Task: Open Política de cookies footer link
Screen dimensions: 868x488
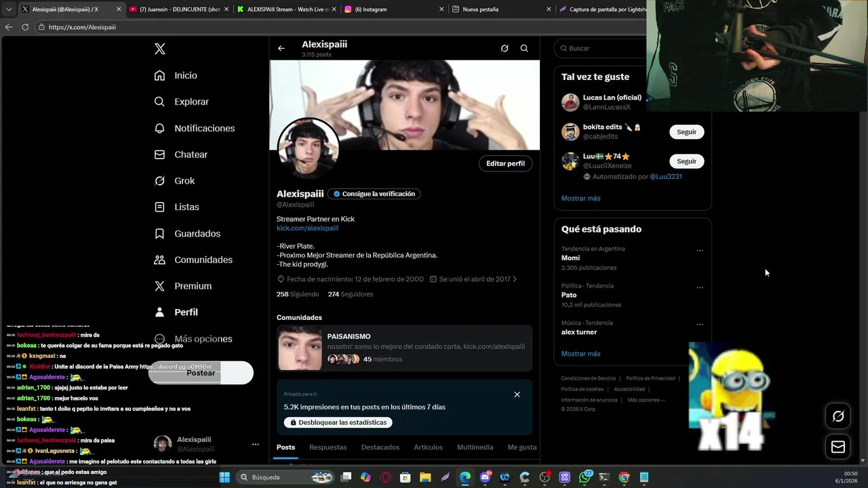Action: pyautogui.click(x=583, y=389)
